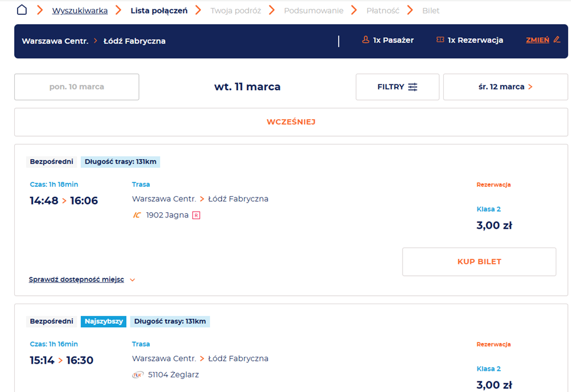The width and height of the screenshot is (571, 392).
Task: Click the 1902 Jagna train name
Action: point(167,215)
